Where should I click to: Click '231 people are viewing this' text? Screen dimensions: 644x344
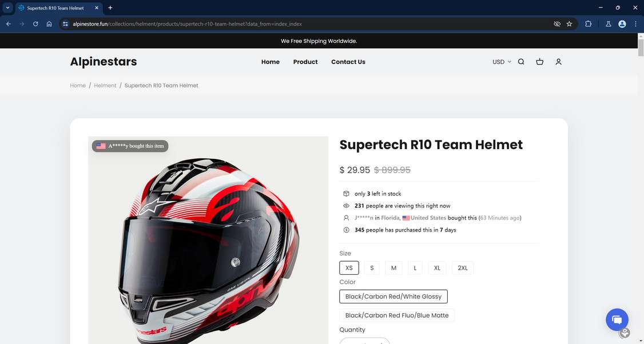403,206
